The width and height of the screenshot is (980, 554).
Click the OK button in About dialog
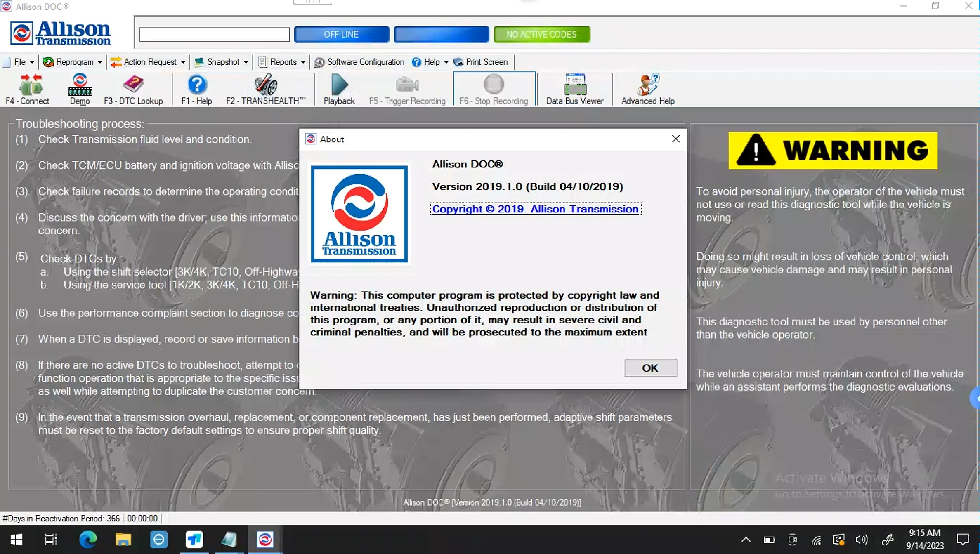(x=649, y=368)
